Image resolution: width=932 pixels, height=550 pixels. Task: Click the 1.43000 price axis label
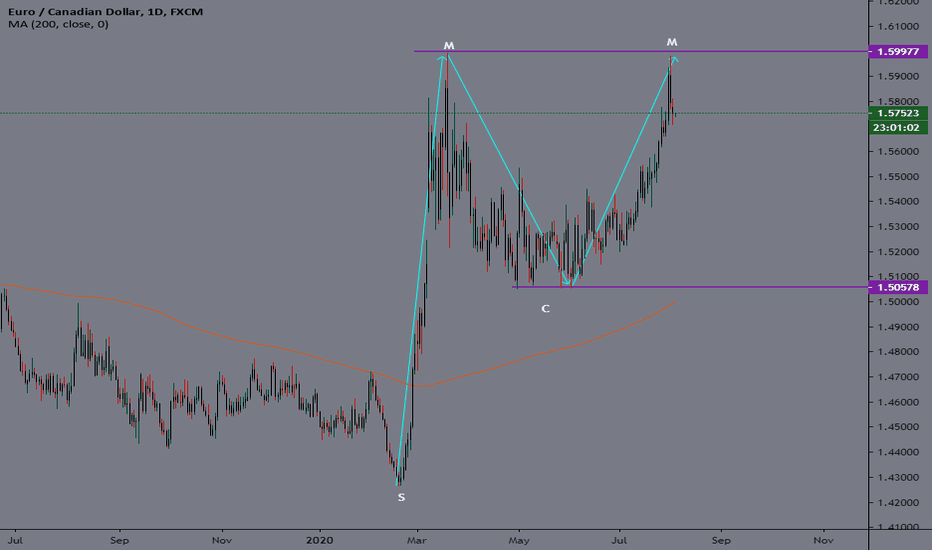898,477
